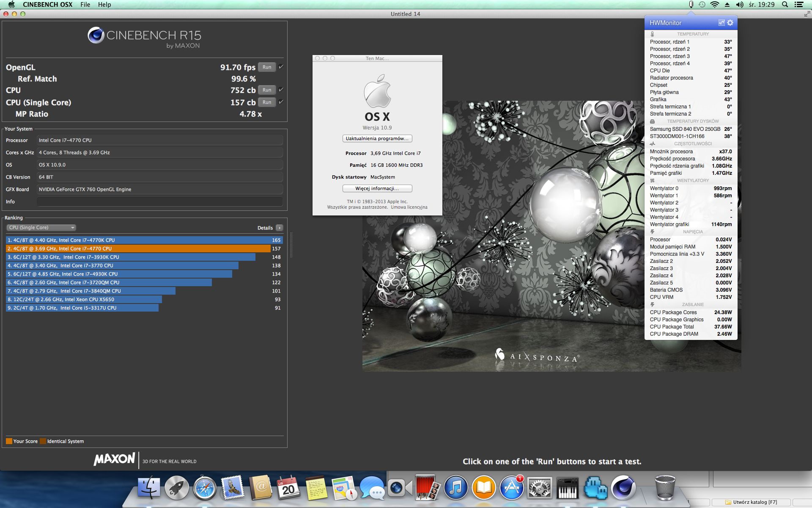Toggle the OpenGL test checkbox
The width and height of the screenshot is (812, 508).
tap(281, 67)
